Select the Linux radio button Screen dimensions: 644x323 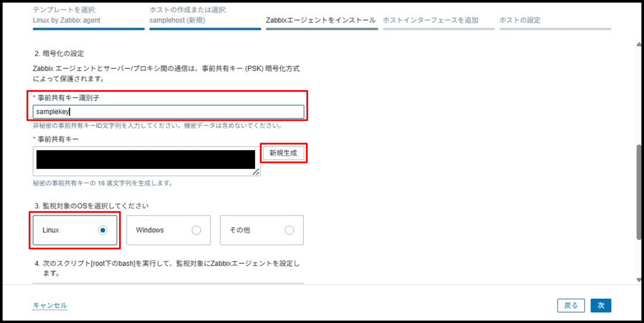click(x=103, y=230)
